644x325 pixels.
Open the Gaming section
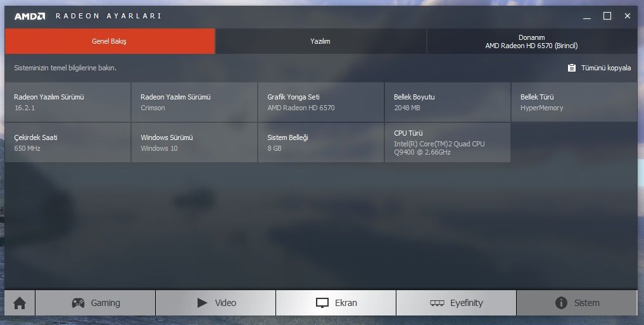tap(95, 303)
